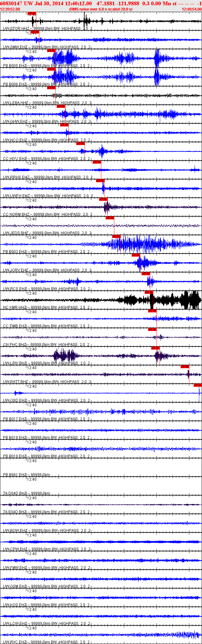Select the red pick flag on NC.KMR trace
This screenshot has height=644, width=202.
coord(149,292)
